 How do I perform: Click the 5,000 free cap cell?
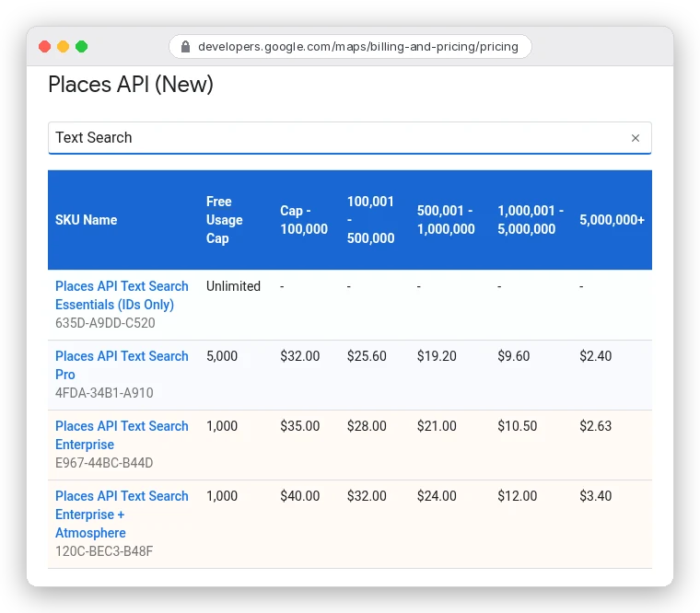222,356
